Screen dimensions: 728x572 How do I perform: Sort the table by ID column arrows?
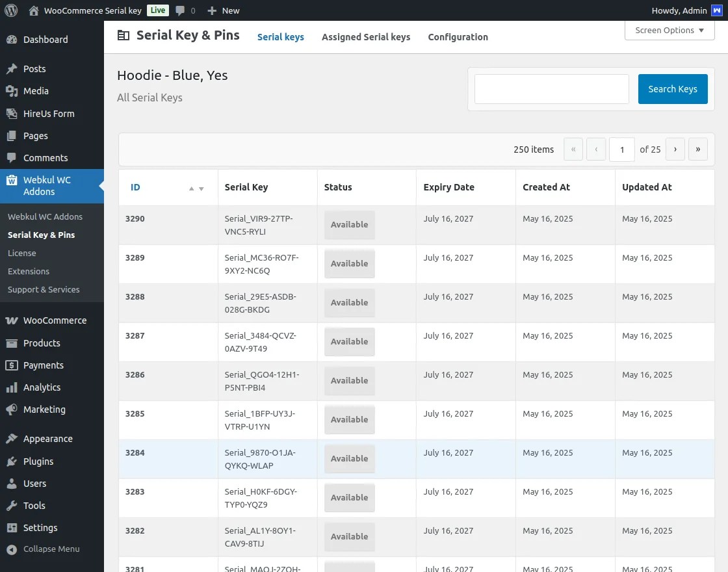[x=196, y=188]
